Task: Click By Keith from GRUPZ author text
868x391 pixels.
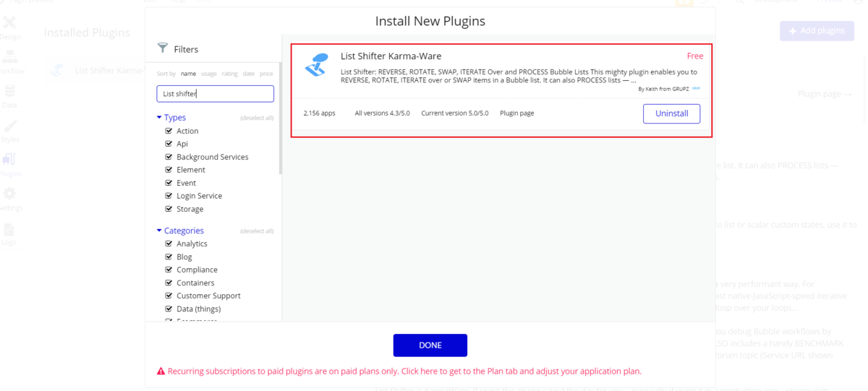Action: coord(663,89)
